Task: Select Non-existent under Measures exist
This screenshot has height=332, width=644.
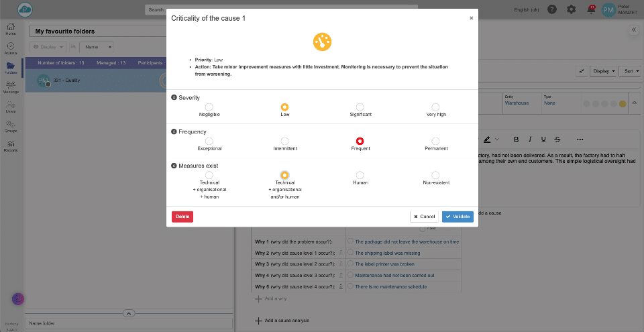Action: (435, 175)
